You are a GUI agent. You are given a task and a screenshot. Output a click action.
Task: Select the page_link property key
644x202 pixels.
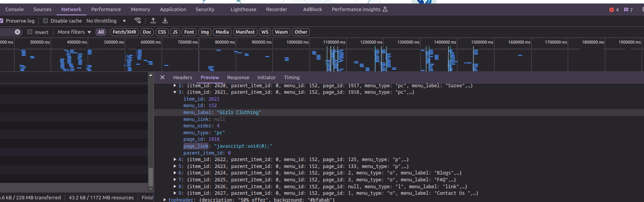(x=196, y=146)
